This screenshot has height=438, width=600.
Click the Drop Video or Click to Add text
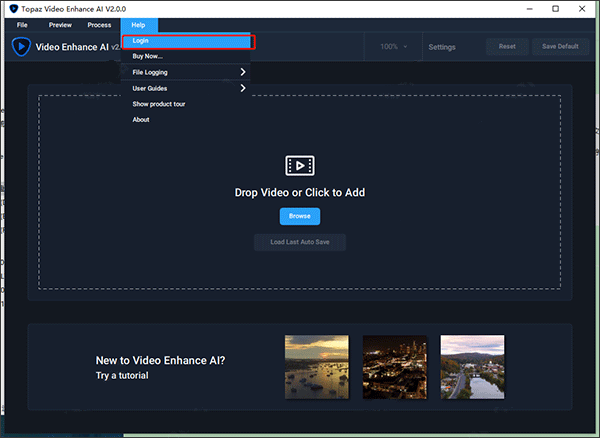(x=300, y=192)
